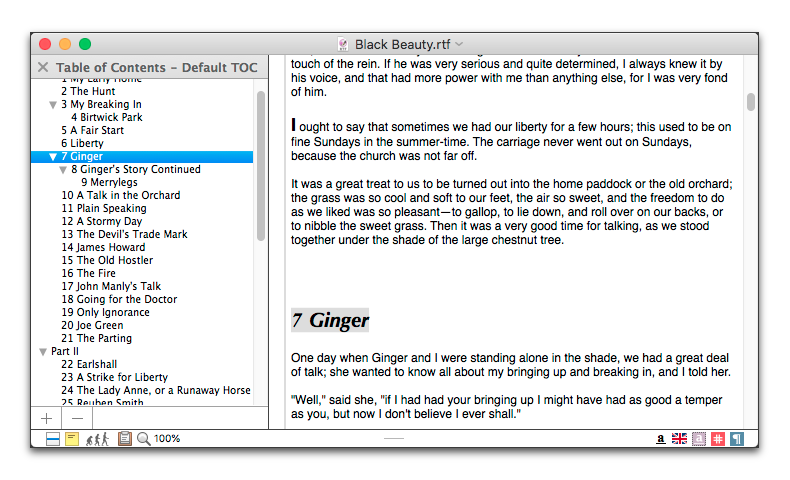Screen dimensions: 790x480
Task: Go to 12 A Stormy Day
Action: pyautogui.click(x=102, y=222)
